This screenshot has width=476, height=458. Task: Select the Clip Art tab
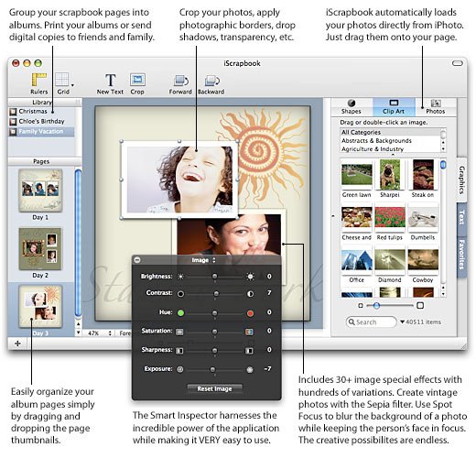tap(394, 107)
